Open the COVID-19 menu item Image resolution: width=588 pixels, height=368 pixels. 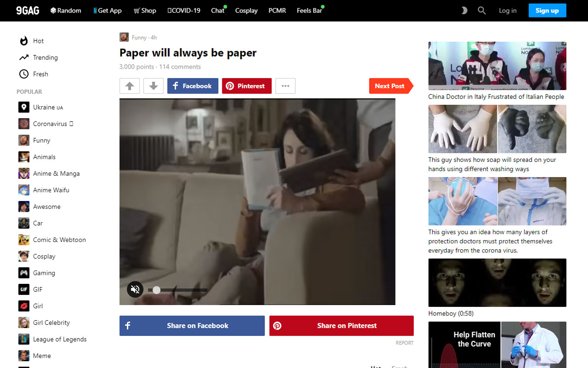pyautogui.click(x=183, y=10)
